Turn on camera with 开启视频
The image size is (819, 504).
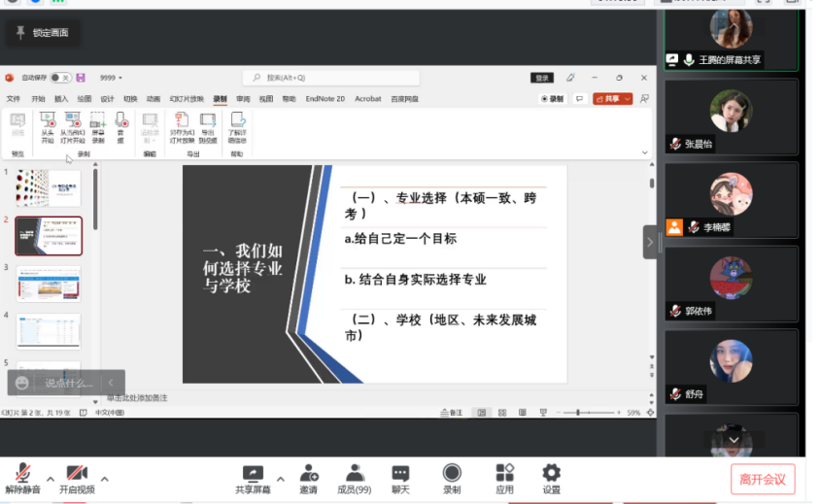(x=77, y=475)
